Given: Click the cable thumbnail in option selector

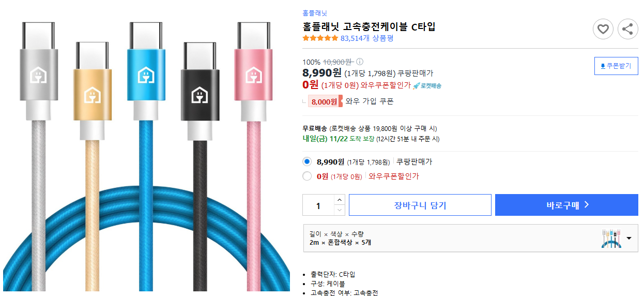Looking at the screenshot, I should [x=611, y=239].
